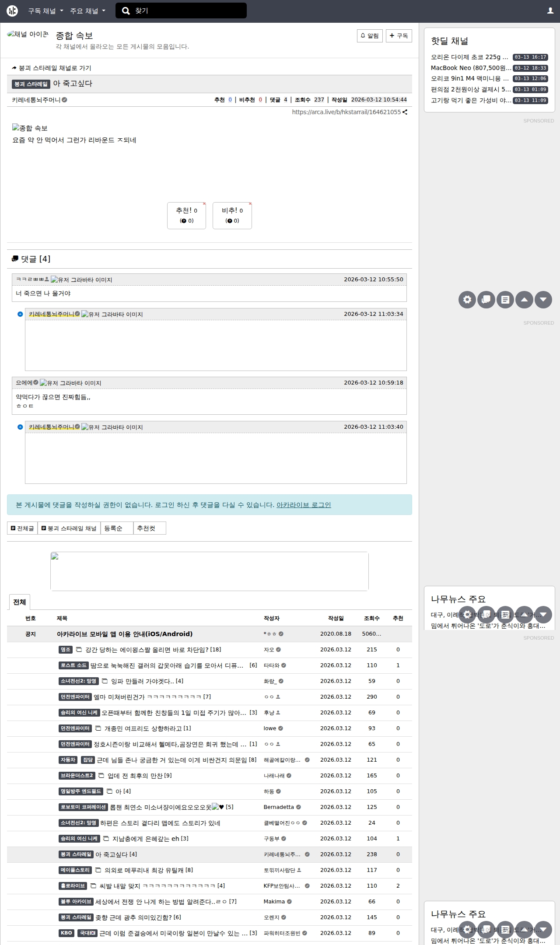Click commenter name 으에에

[x=24, y=383]
